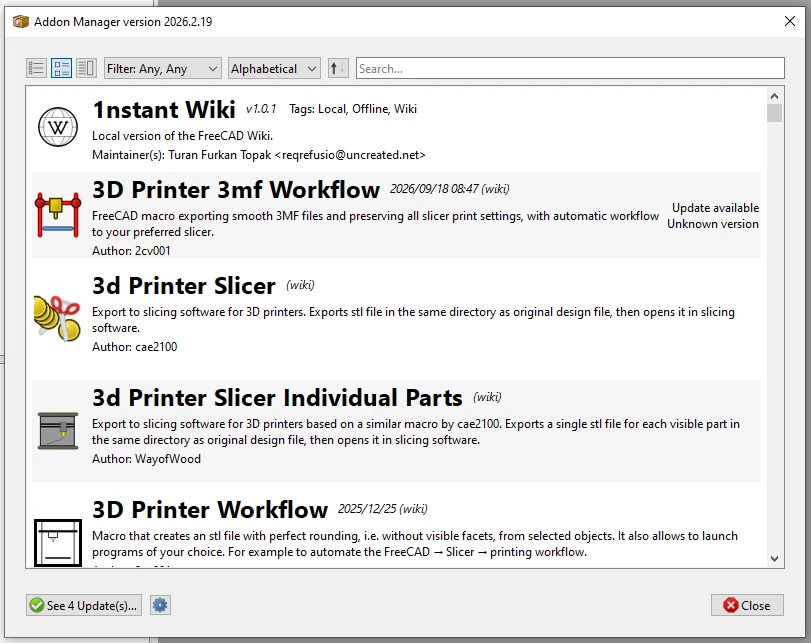The image size is (811, 643).
Task: Click Tags: Local, Offline, Wiki text
Action: (x=353, y=109)
